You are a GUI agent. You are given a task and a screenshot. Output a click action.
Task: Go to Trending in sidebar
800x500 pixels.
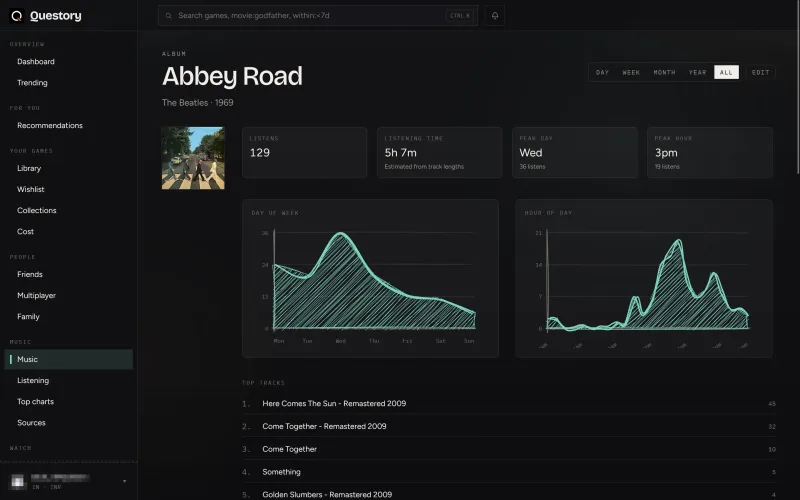tap(32, 83)
